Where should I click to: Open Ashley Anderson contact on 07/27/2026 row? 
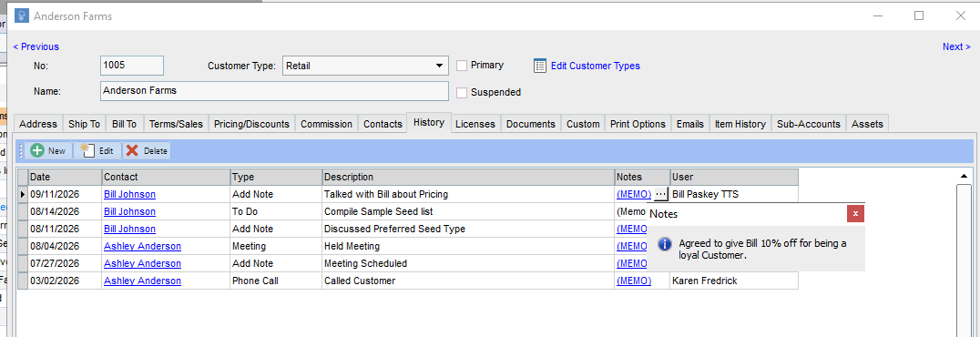coord(142,263)
